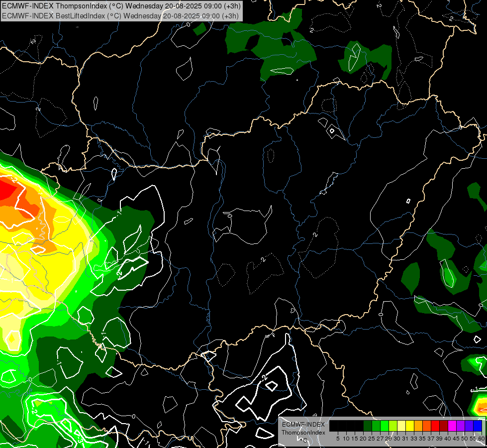Click the legend scale value 5
The width and height of the screenshot is (487, 448).
point(338,439)
